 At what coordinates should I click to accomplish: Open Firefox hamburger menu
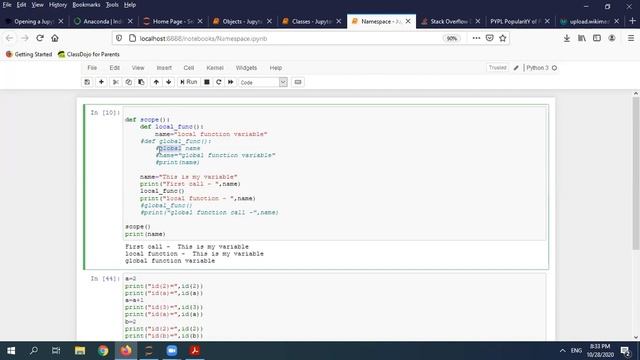click(x=631, y=38)
